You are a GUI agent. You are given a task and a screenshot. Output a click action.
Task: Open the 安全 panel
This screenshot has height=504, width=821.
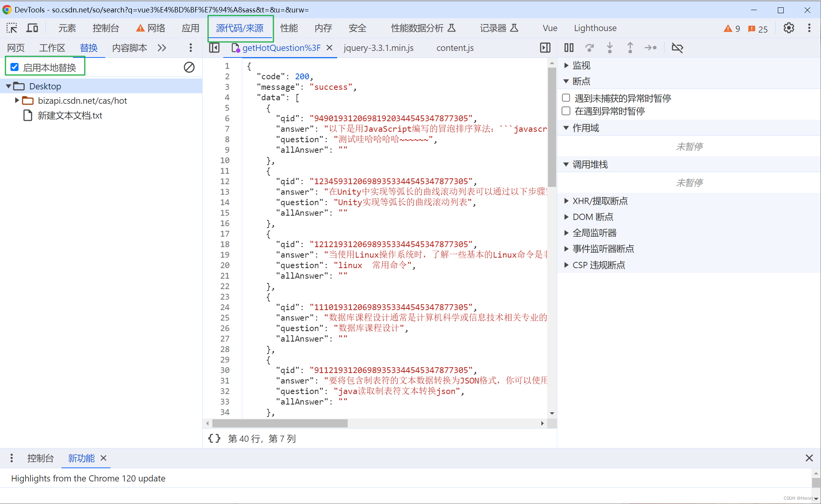click(357, 28)
